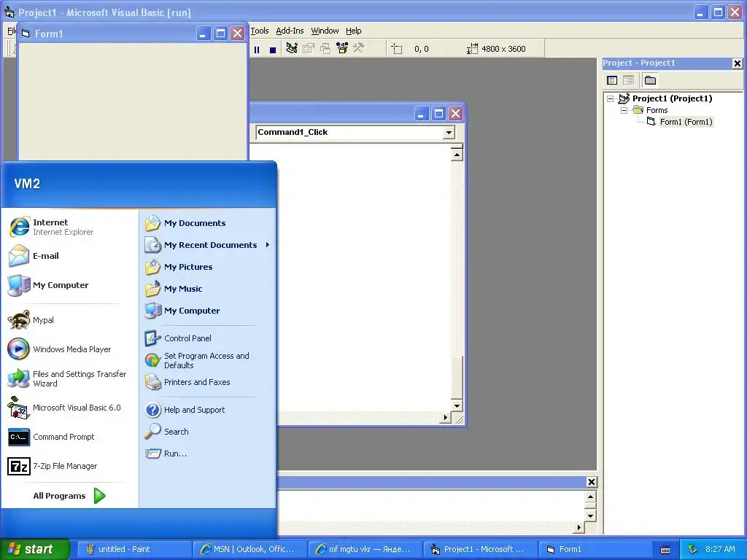Open the Help menu

[x=354, y=31]
